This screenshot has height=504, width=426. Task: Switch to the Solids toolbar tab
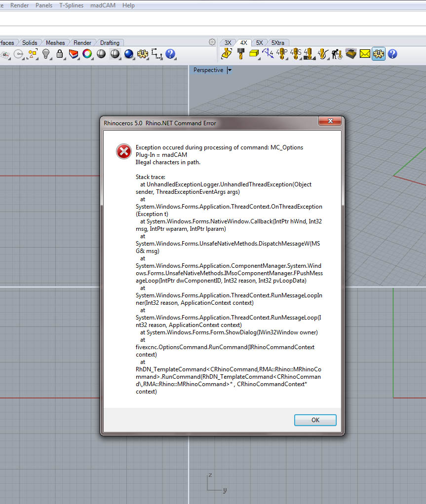point(30,43)
